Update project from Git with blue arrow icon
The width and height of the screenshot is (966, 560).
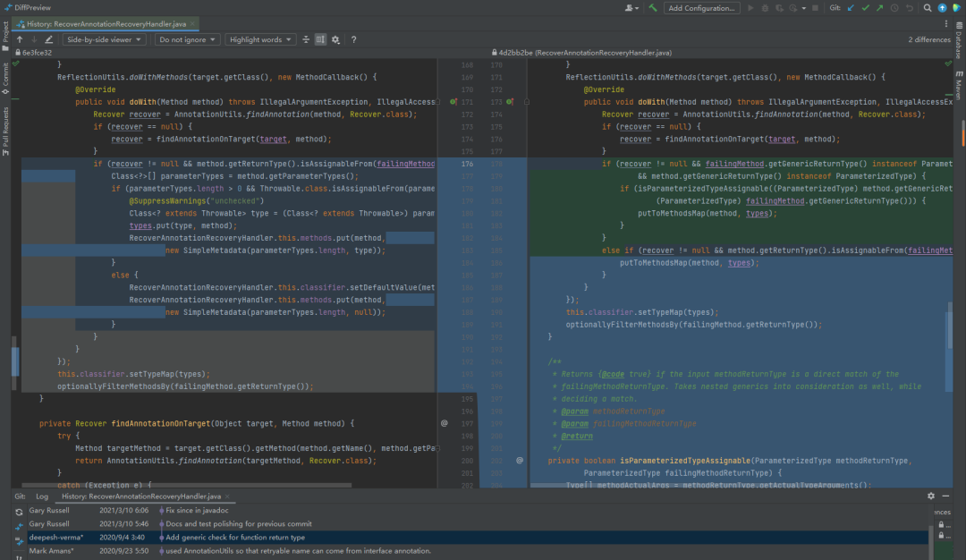point(850,7)
